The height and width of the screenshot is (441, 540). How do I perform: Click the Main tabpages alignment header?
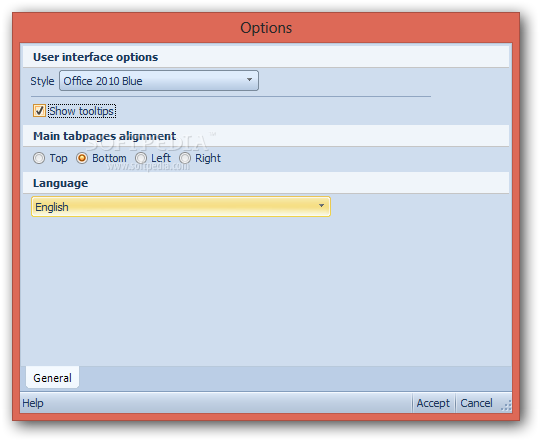pyautogui.click(x=104, y=136)
